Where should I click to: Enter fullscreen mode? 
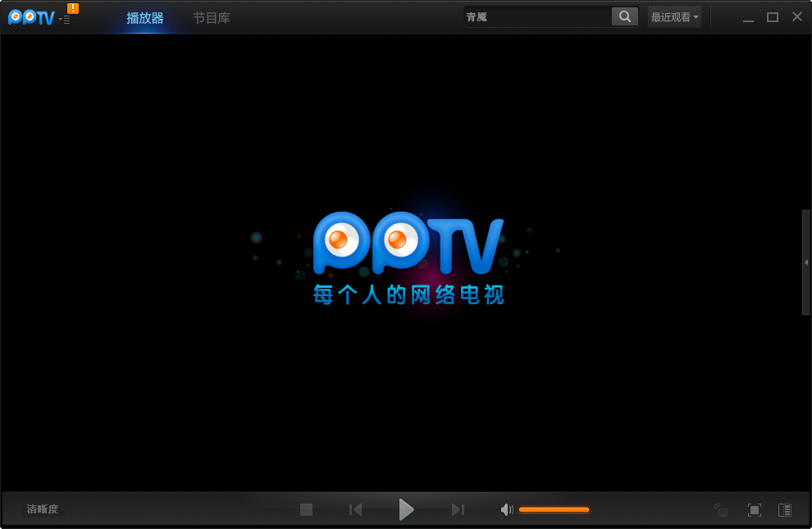pyautogui.click(x=755, y=510)
